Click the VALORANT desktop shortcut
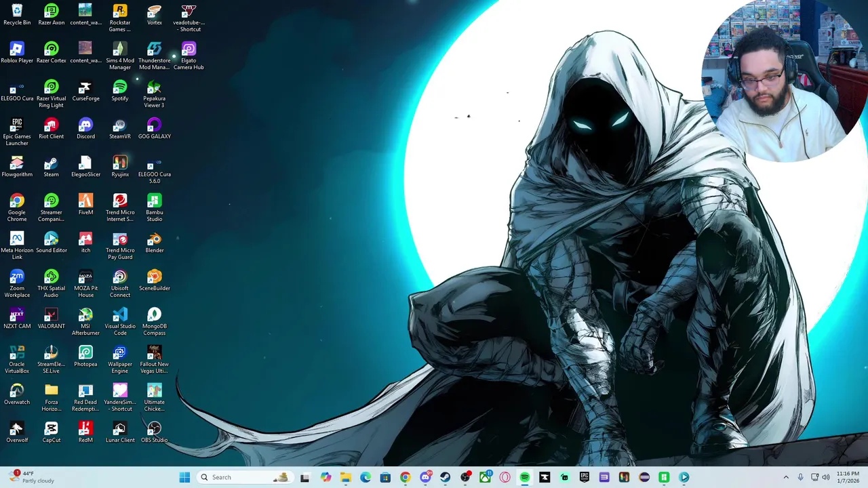The width and height of the screenshot is (868, 488). (x=51, y=319)
